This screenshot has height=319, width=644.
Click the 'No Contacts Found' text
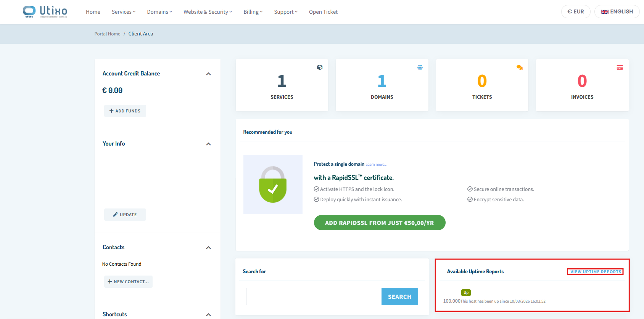pos(122,264)
